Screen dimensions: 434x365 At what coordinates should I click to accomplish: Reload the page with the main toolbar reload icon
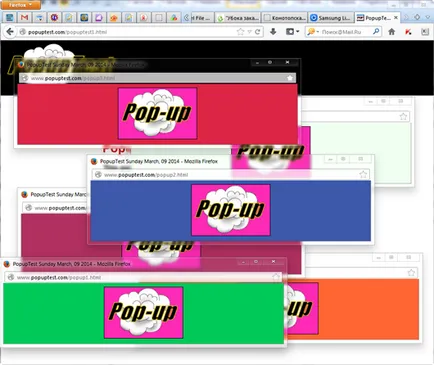pos(257,32)
